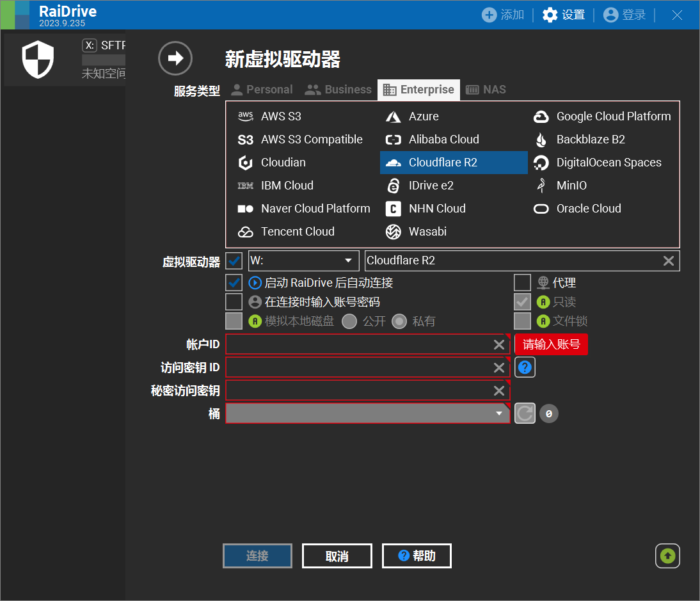This screenshot has width=700, height=601.
Task: Open drive letter W: dropdown
Action: (x=303, y=260)
